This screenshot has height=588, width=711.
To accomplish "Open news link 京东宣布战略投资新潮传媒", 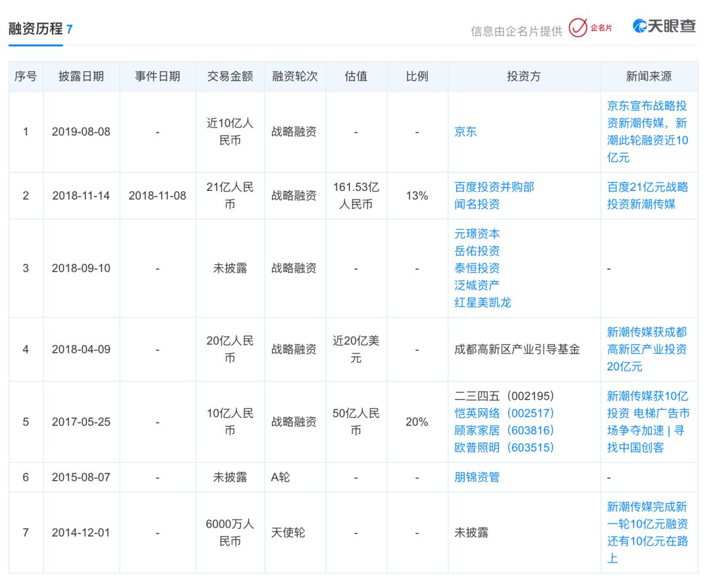I will (648, 132).
